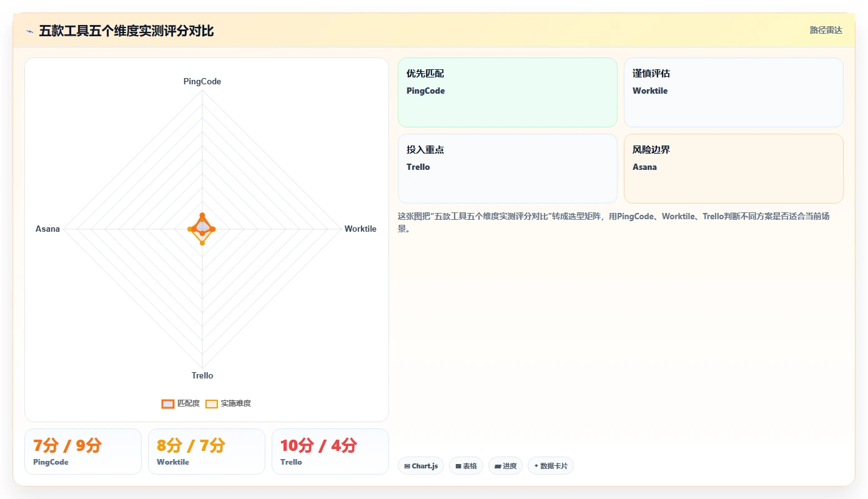This screenshot has width=868, height=499.
Task: Click the 进度 tag chip
Action: tap(506, 466)
